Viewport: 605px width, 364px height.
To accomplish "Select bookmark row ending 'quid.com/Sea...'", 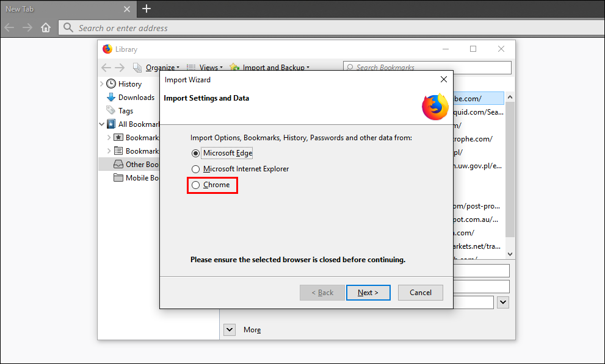I will pyautogui.click(x=479, y=112).
